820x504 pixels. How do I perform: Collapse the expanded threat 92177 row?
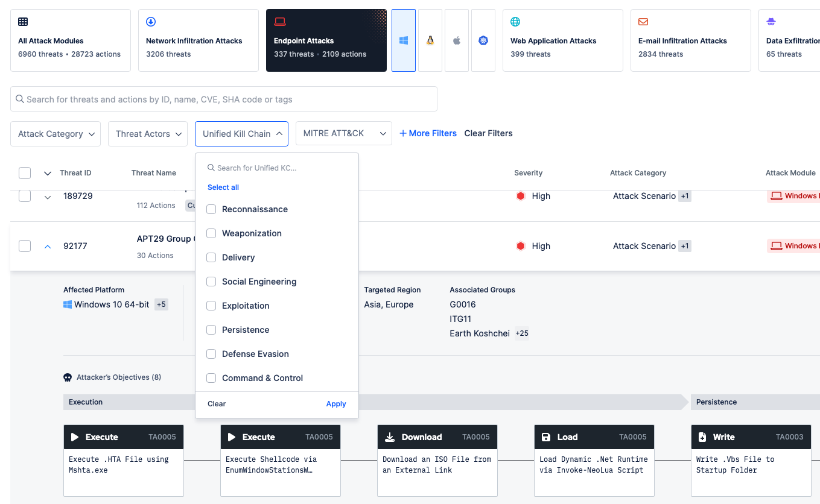48,246
